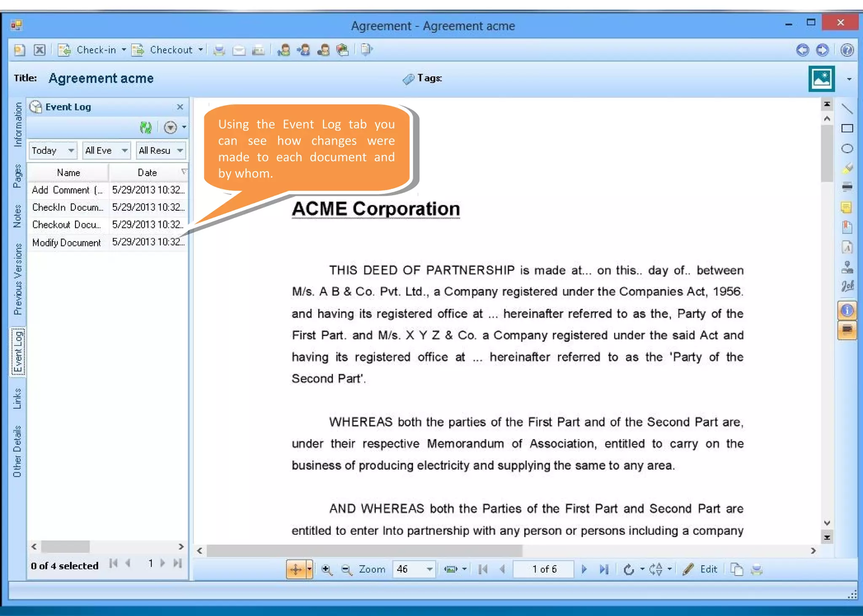Screen dimensions: 863x616
Task: Switch to the Notes side tab
Action: (x=17, y=216)
